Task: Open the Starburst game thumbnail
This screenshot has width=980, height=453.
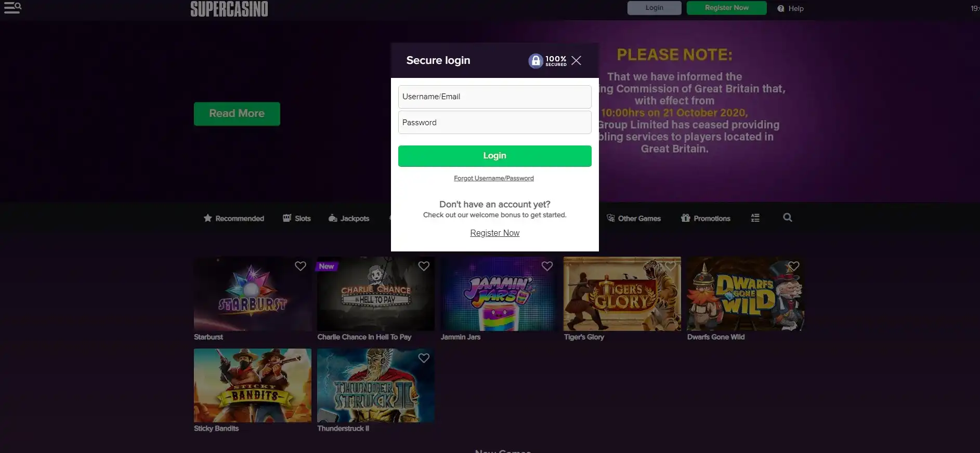Action: click(x=252, y=294)
